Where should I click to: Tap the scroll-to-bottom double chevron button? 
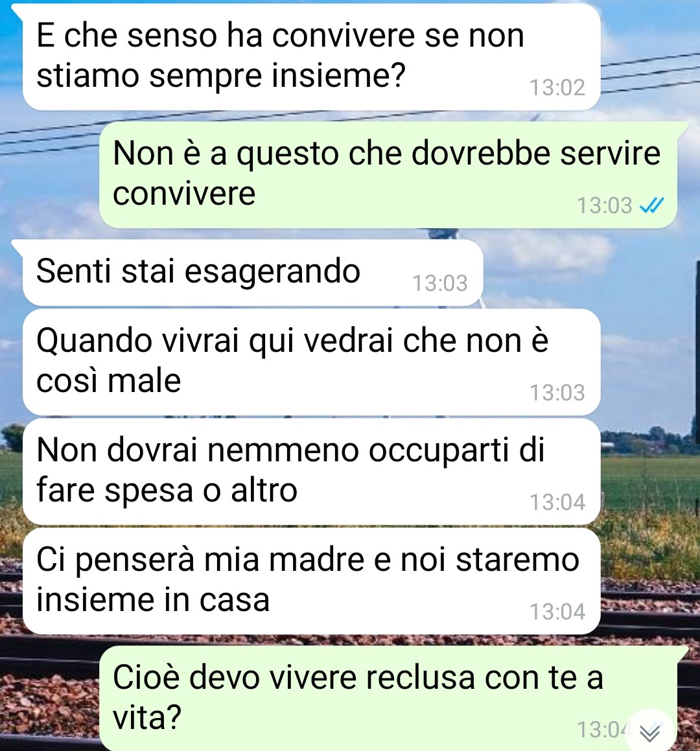[x=650, y=732]
